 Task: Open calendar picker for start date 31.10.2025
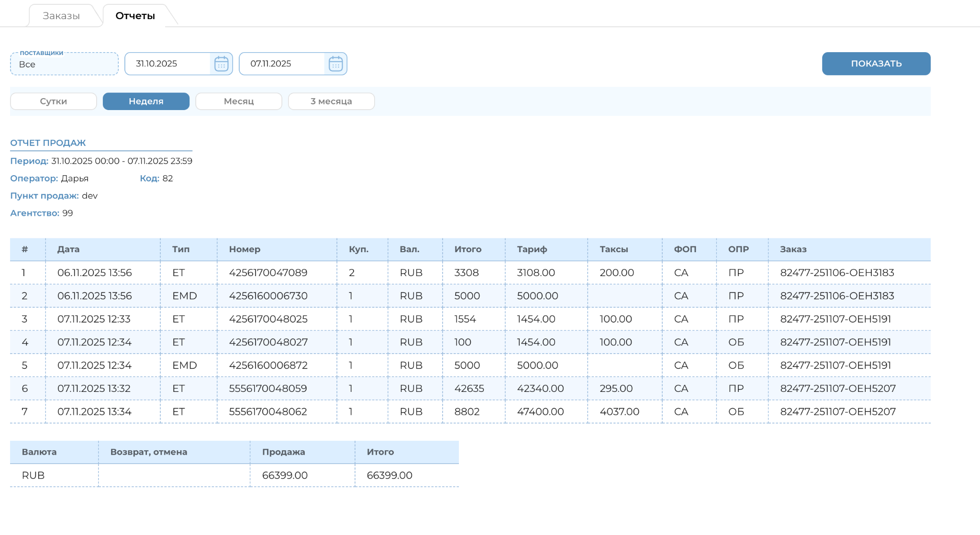click(221, 63)
